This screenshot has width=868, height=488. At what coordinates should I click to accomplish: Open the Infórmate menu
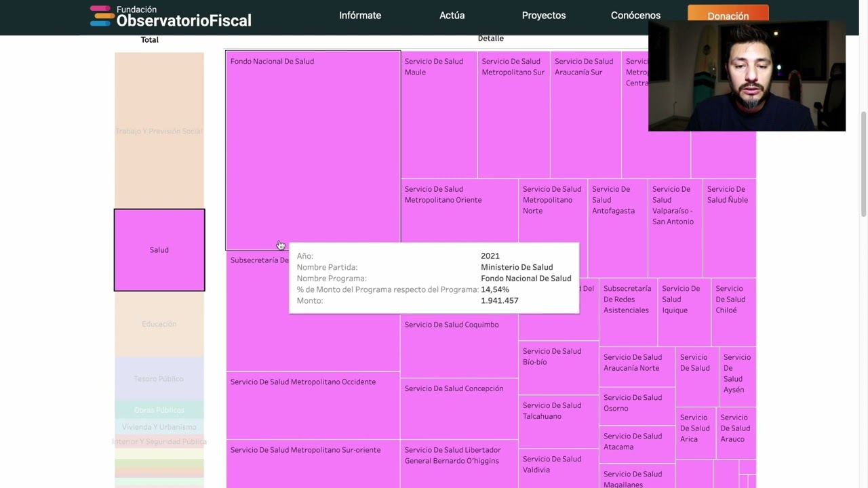pyautogui.click(x=360, y=16)
